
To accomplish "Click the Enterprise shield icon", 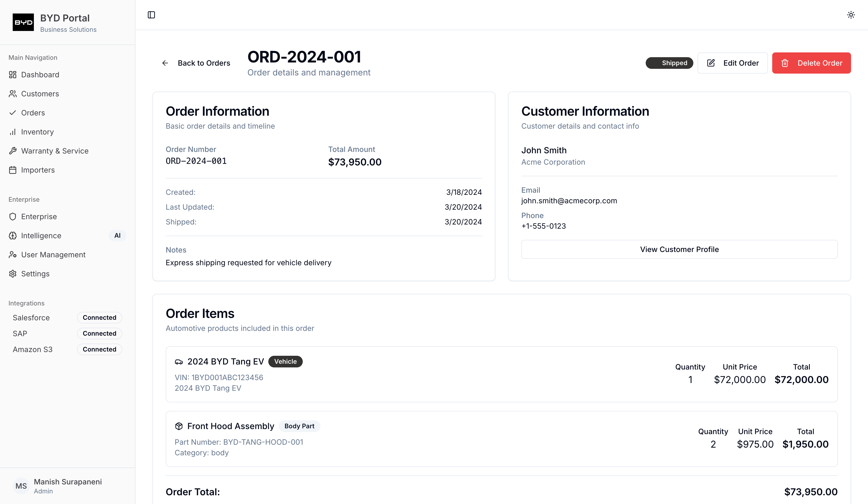I will (13, 216).
